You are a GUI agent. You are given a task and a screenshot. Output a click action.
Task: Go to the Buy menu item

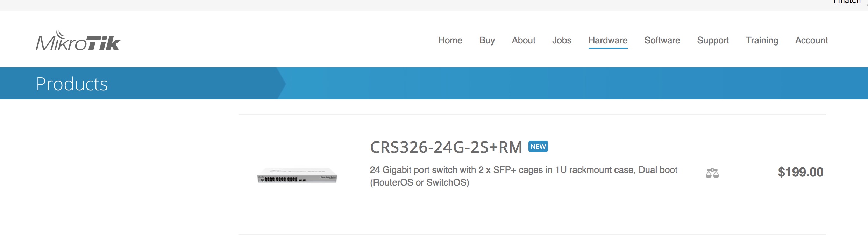[487, 41]
